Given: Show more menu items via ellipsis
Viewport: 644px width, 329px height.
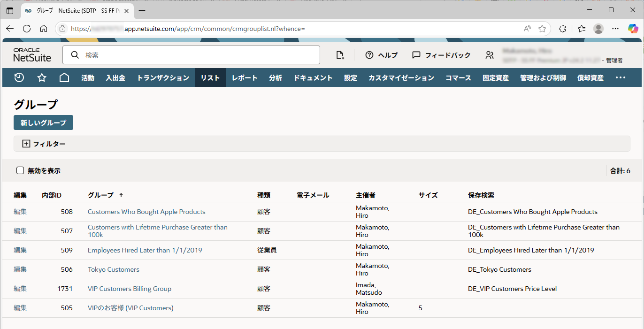Looking at the screenshot, I should click(621, 77).
